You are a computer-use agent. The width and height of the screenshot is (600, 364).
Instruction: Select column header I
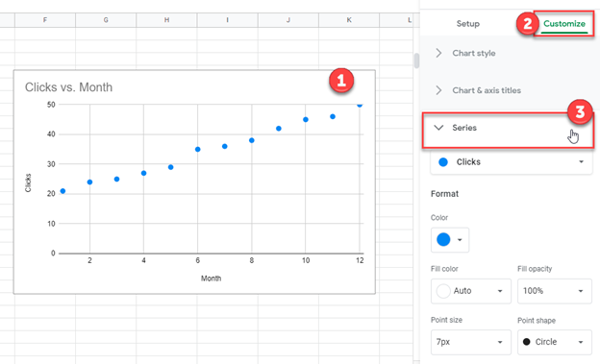pos(227,20)
